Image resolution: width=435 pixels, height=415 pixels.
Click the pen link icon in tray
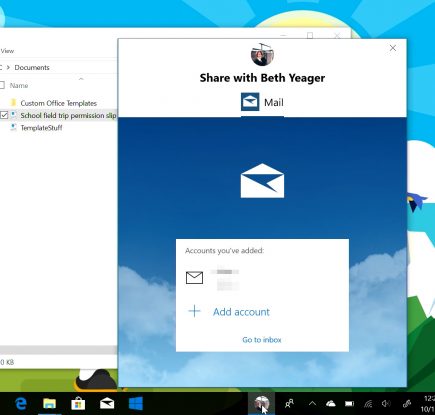tap(407, 404)
